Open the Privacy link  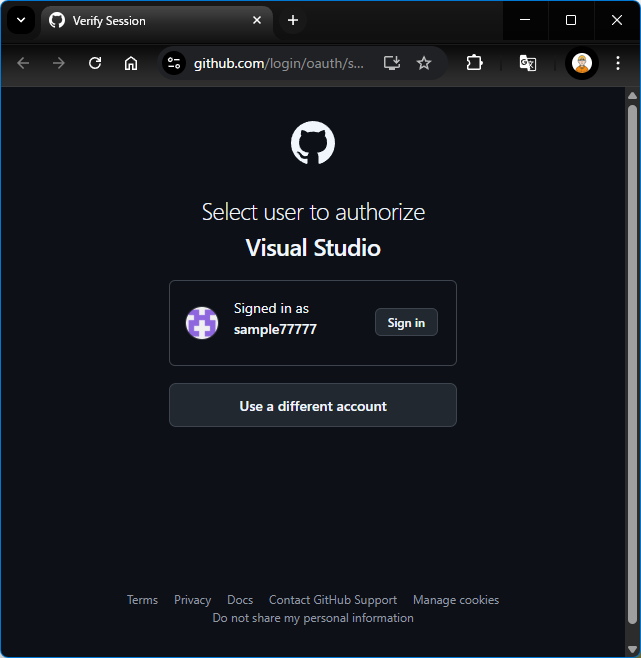pos(192,600)
